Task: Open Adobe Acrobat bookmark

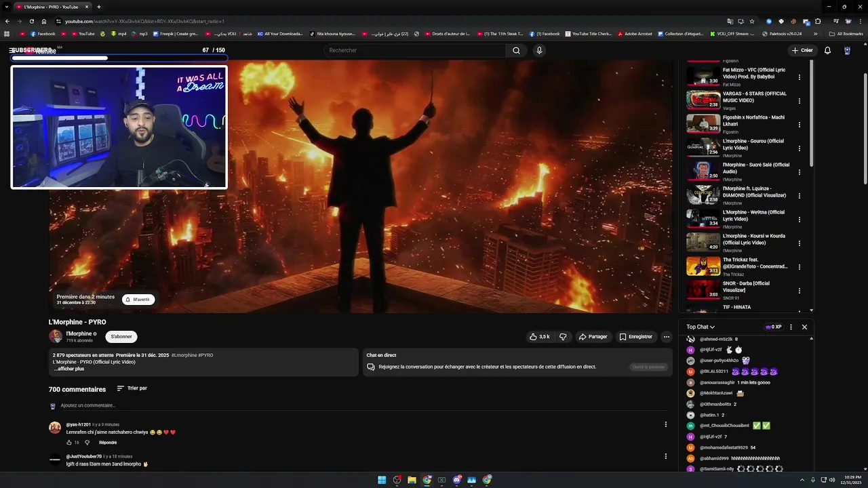Action: click(x=635, y=33)
